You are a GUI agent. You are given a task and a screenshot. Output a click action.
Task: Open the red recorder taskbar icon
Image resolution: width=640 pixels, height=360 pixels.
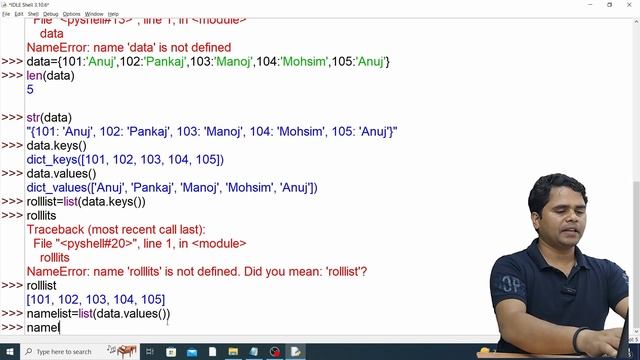click(x=275, y=351)
